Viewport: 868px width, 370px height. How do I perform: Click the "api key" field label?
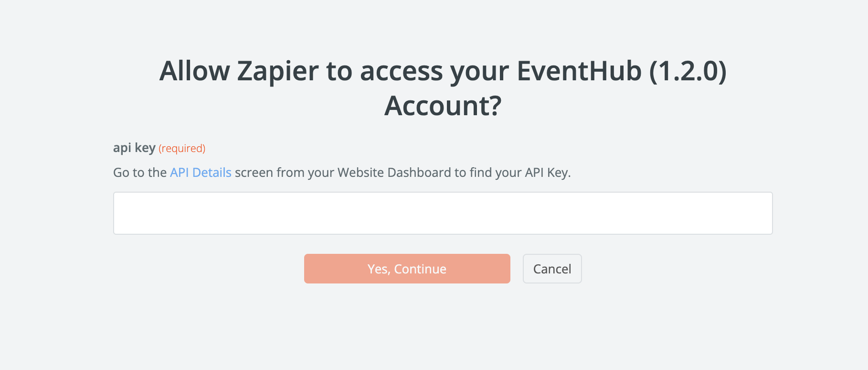pos(134,148)
